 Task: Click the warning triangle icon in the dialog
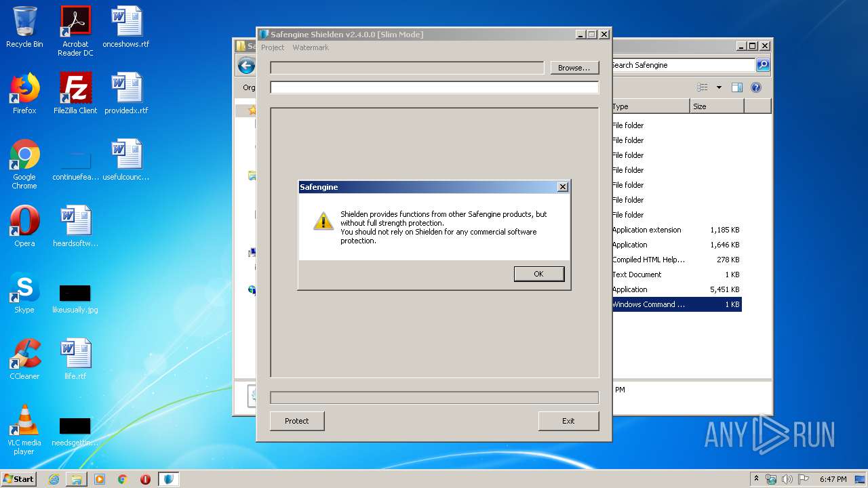tap(323, 221)
